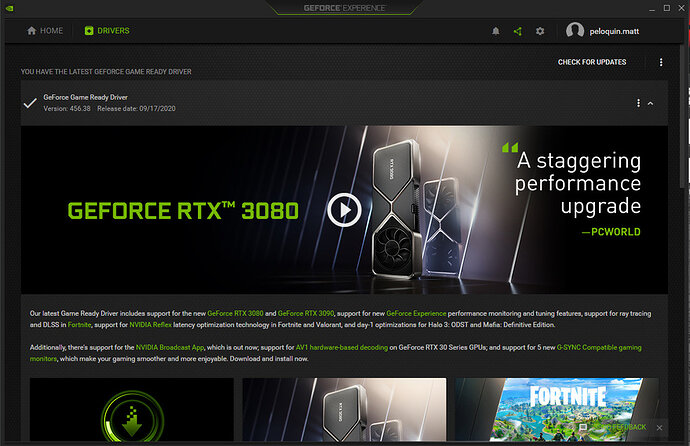This screenshot has height=446, width=690.
Task: Open AV1 hardware-based decoding link
Action: [342, 347]
